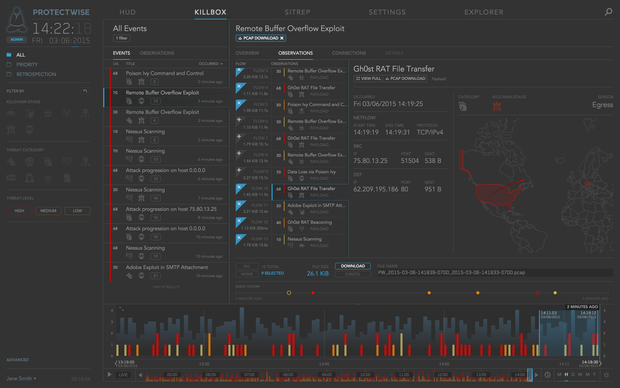Click the DOWNLOAD button

353,266
